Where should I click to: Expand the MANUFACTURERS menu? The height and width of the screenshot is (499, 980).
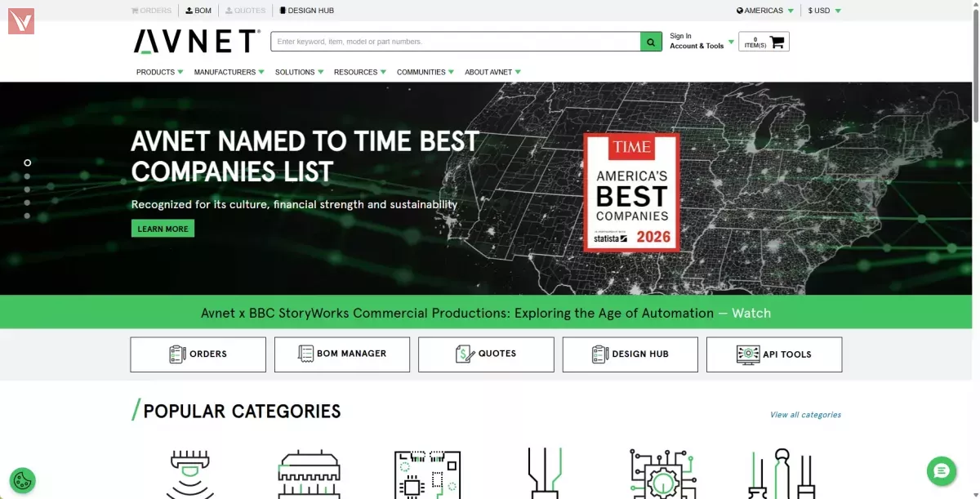point(229,72)
